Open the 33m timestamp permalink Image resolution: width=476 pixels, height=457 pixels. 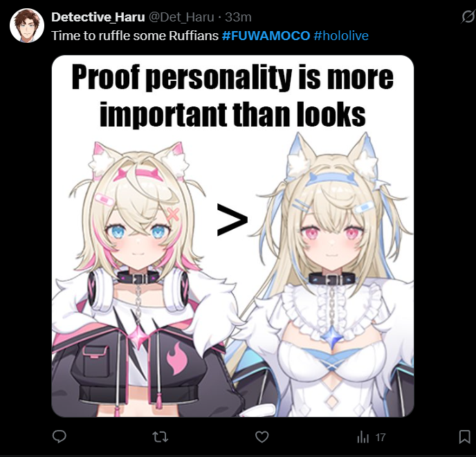tap(238, 17)
